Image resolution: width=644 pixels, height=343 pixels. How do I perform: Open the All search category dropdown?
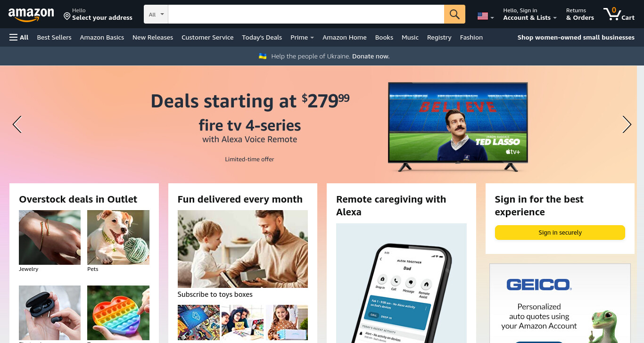[x=156, y=14]
